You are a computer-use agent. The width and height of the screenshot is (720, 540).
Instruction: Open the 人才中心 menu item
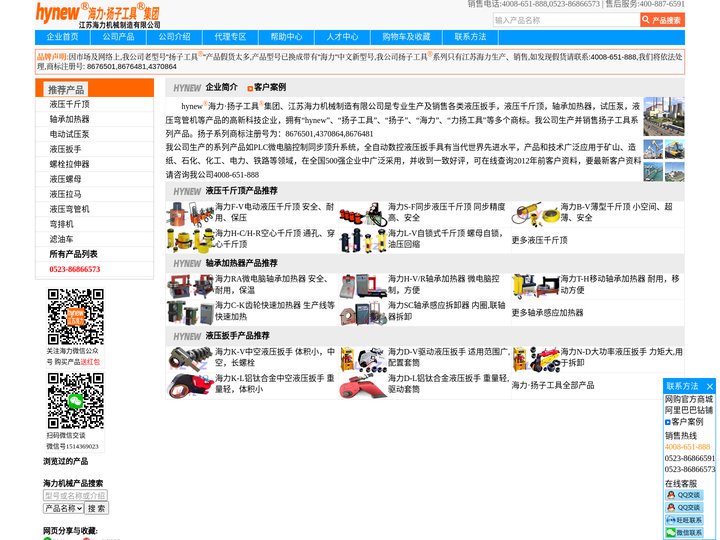(x=343, y=37)
